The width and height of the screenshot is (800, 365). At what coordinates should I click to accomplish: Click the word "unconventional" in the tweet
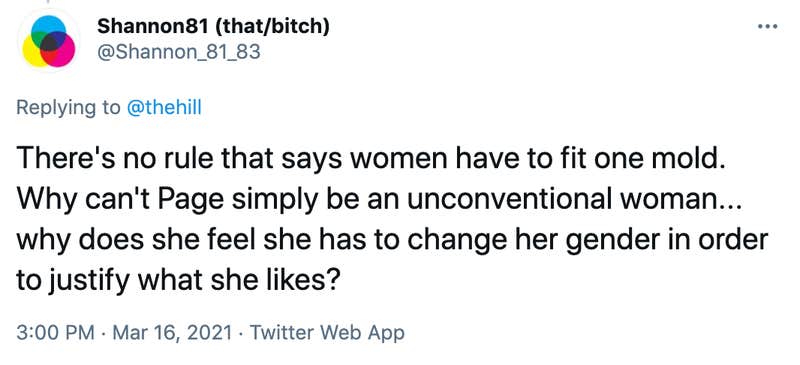(515, 201)
